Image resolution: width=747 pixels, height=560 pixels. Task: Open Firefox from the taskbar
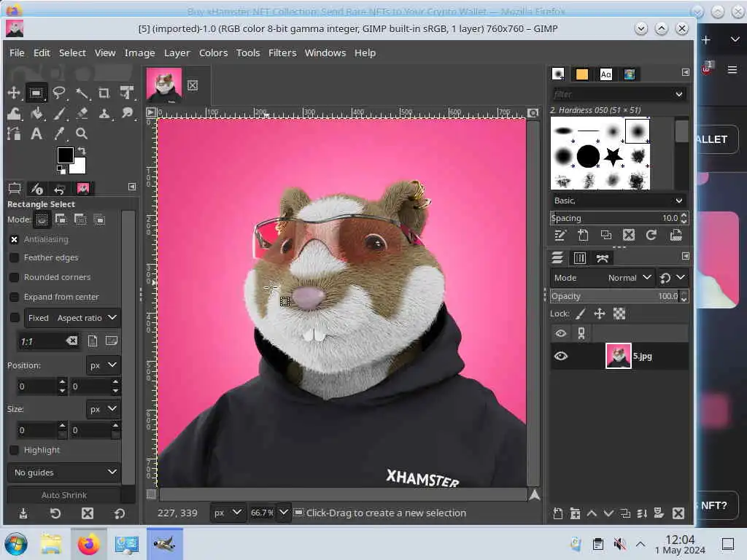(88, 544)
